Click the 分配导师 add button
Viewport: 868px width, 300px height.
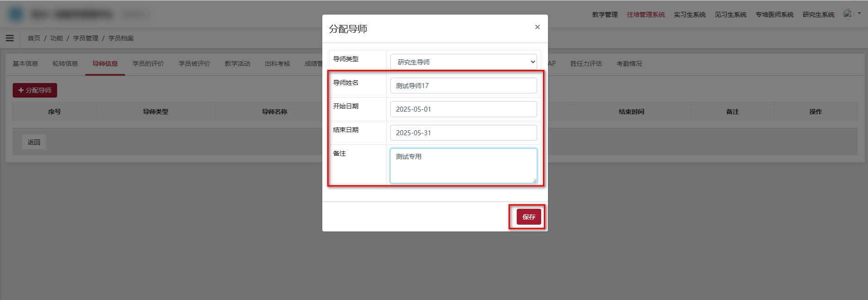pyautogui.click(x=35, y=90)
